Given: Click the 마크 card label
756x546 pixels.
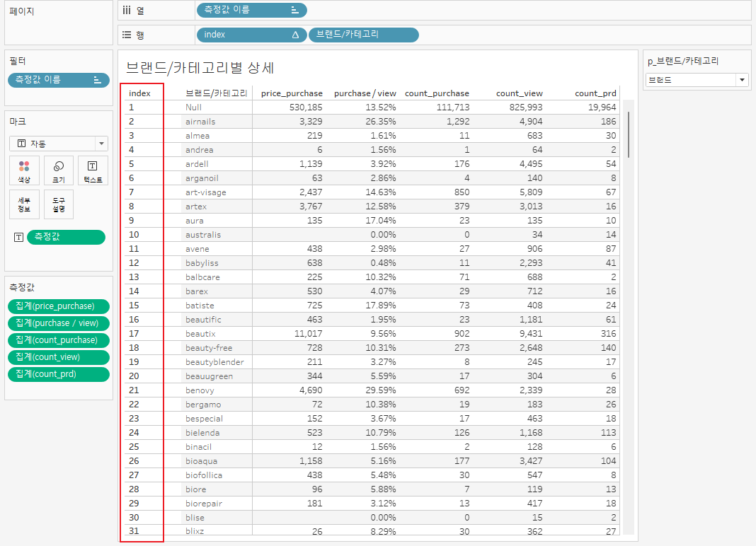Looking at the screenshot, I should [18, 122].
